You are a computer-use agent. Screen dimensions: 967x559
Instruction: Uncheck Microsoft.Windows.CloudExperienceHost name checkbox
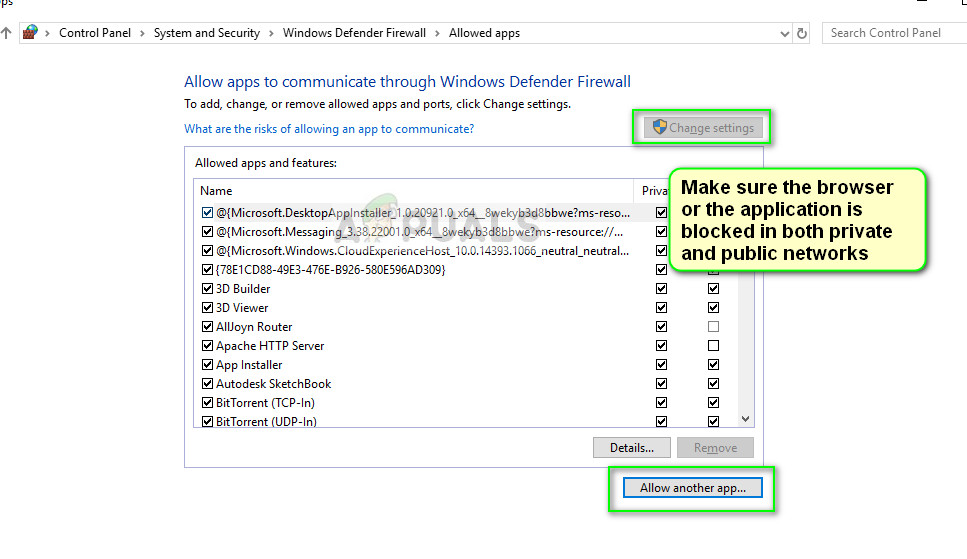click(x=207, y=251)
